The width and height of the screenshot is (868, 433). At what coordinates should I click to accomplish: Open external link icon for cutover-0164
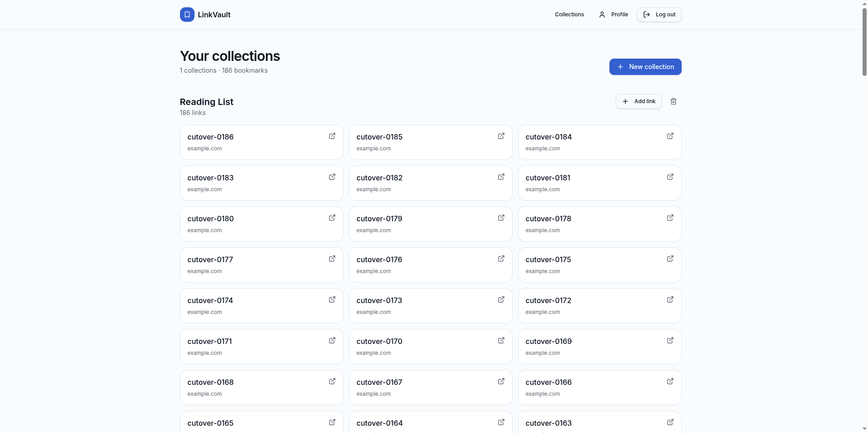(501, 422)
